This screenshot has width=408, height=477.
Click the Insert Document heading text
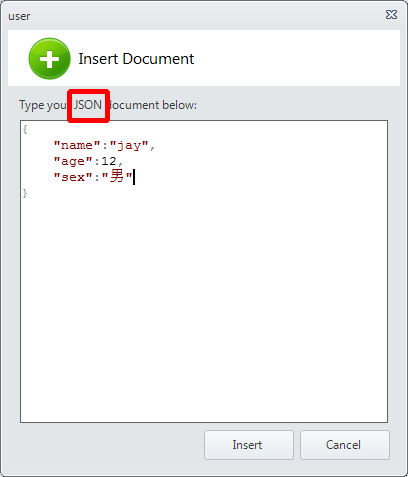click(136, 59)
